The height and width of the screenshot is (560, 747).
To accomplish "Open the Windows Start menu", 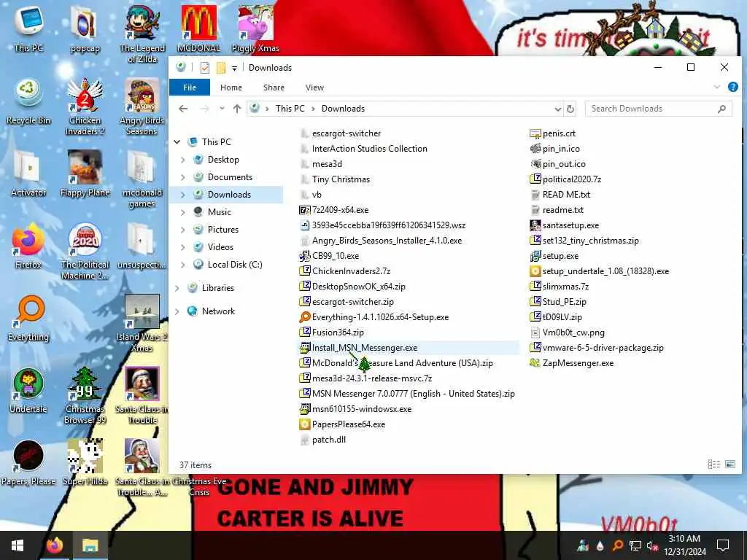I will tap(18, 545).
